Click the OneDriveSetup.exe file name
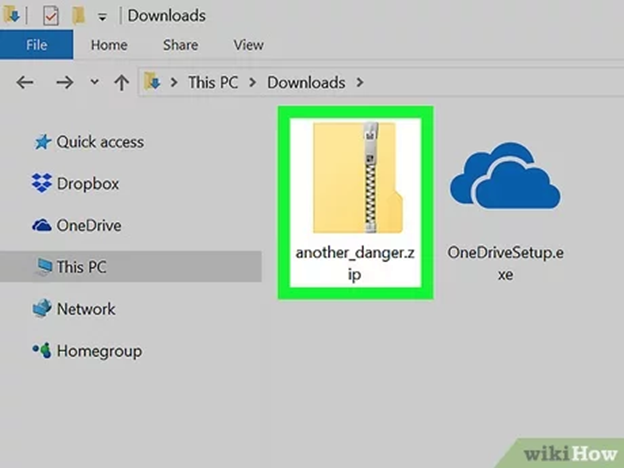624x468 pixels. (505, 263)
